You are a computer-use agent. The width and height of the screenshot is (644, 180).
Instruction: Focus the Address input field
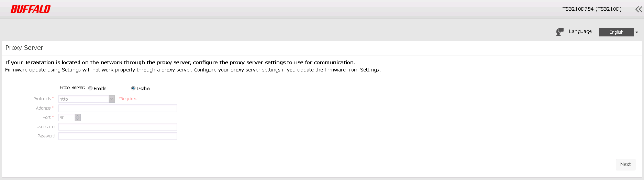pyautogui.click(x=118, y=108)
